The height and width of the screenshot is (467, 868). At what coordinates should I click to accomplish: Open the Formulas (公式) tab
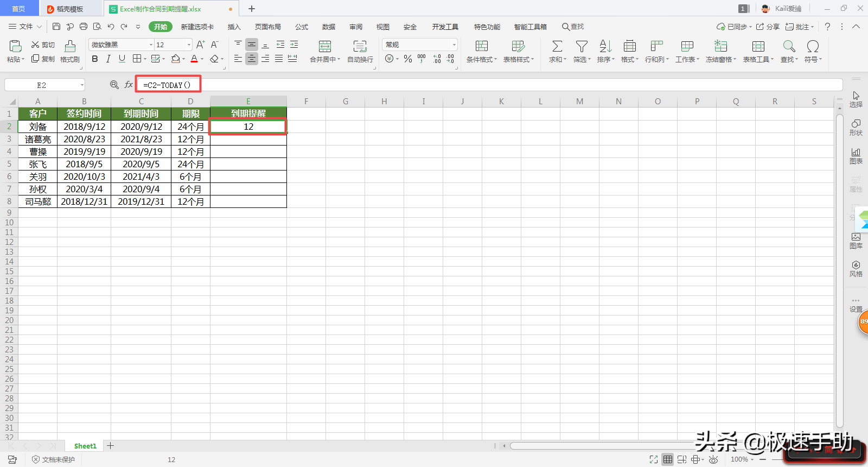pos(302,27)
